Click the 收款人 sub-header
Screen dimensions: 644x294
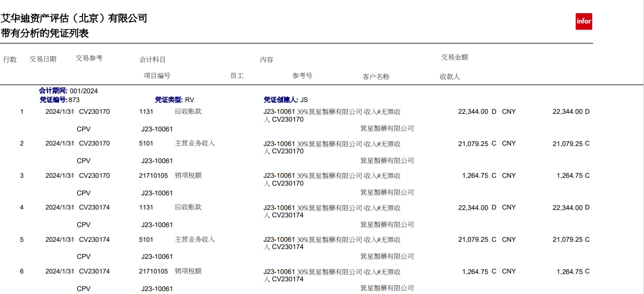(449, 77)
